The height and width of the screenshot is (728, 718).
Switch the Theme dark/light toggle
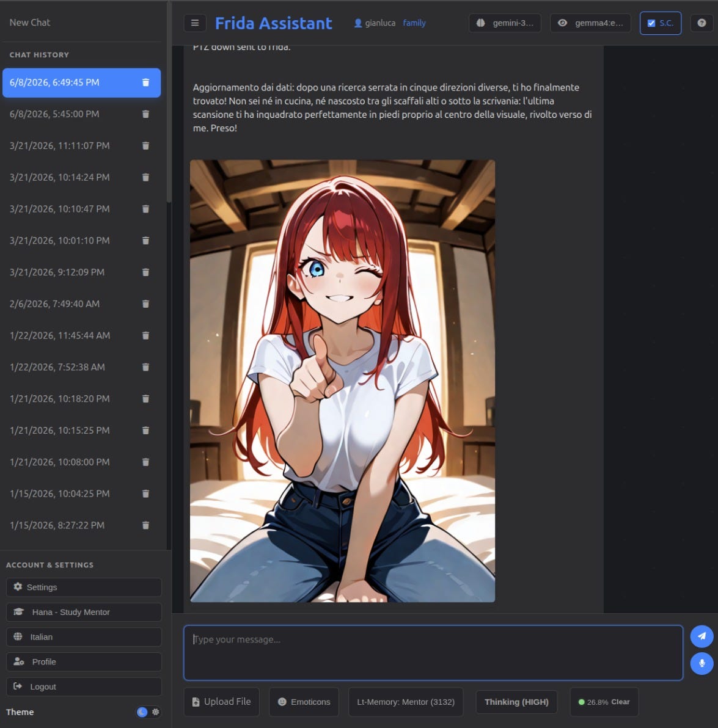tap(148, 712)
